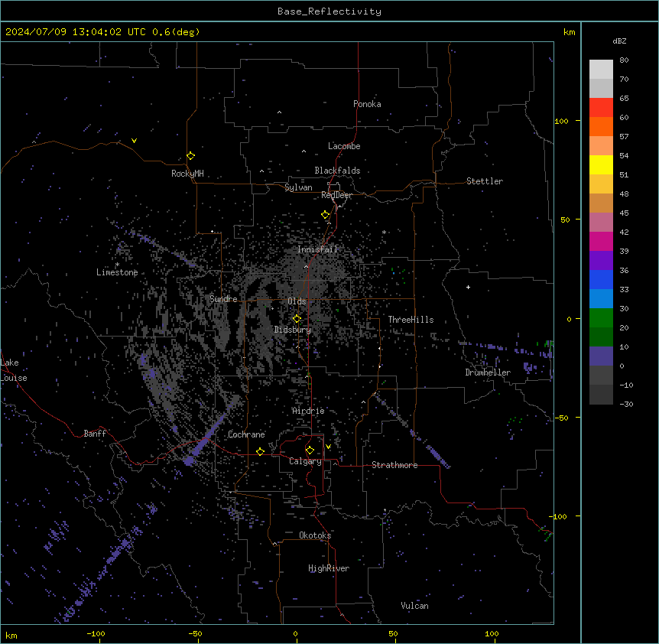Click the -100 tick label on horizontal axis
This screenshot has width=659, height=644.
click(x=96, y=633)
